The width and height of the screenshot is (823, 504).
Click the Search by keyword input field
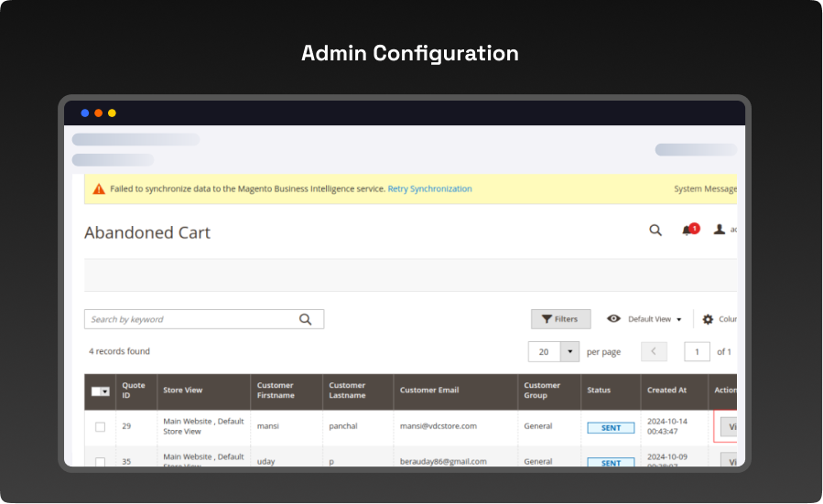pos(192,319)
